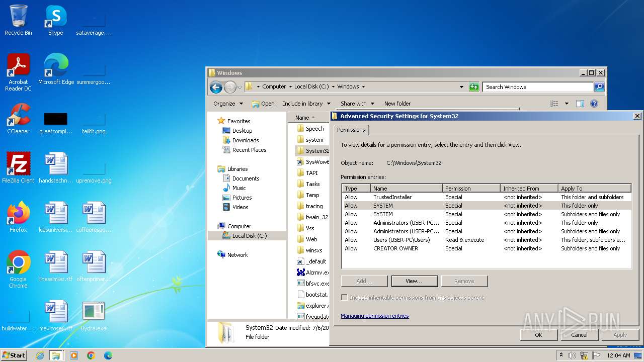Select Users (USER-PC\Users) permission entry
This screenshot has width=644, height=362.
pos(487,240)
